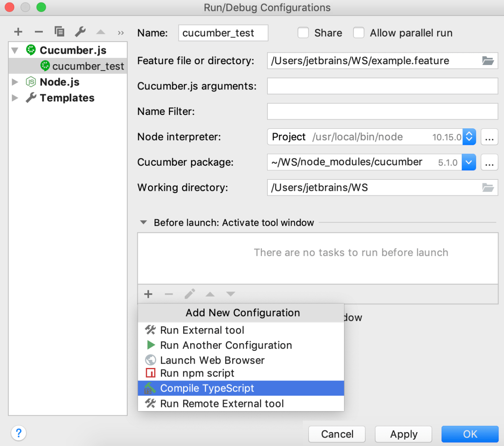The width and height of the screenshot is (504, 446).
Task: Edit configuration templates via wrench icon
Action: 80,31
